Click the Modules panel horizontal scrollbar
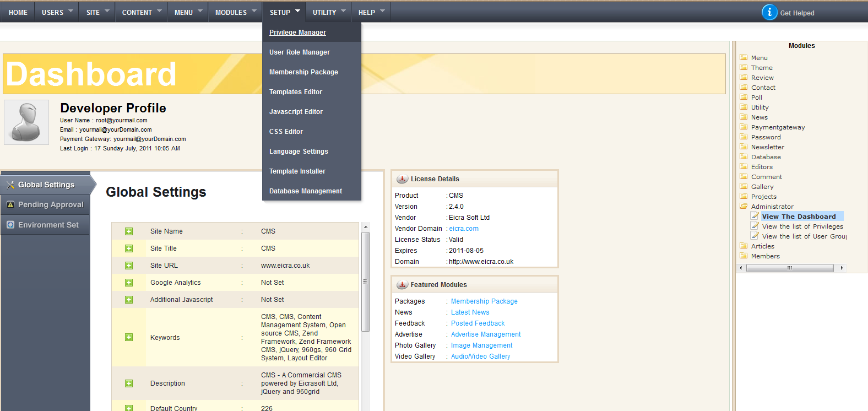The width and height of the screenshot is (868, 411). point(789,268)
